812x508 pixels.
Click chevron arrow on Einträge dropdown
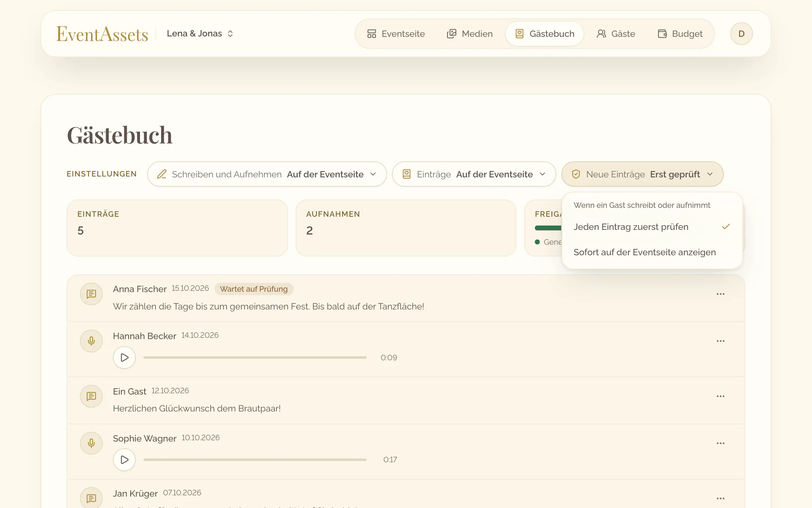(543, 174)
